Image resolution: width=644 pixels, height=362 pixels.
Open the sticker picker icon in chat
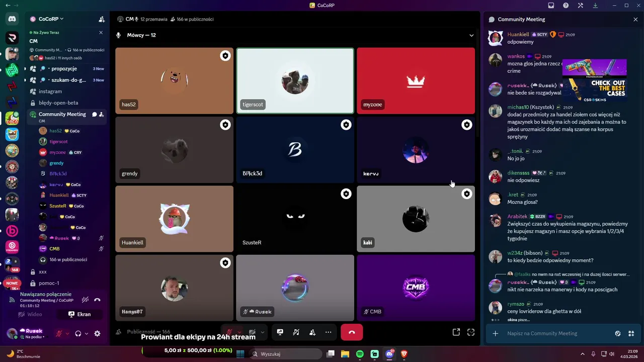[x=618, y=333]
